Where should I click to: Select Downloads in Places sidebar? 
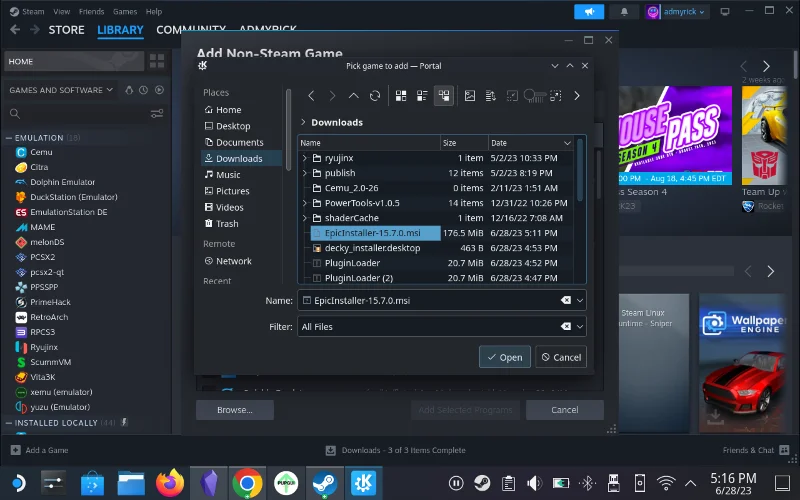[x=241, y=158]
